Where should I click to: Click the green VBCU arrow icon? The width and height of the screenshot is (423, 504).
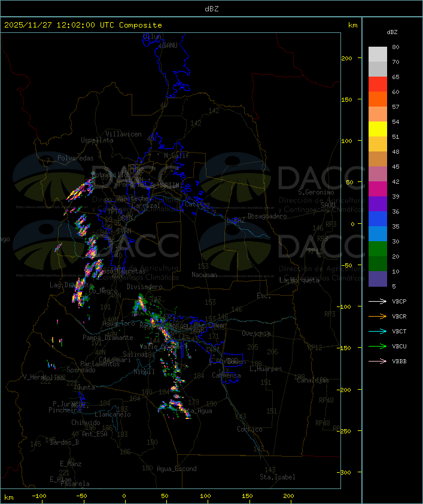378,346
